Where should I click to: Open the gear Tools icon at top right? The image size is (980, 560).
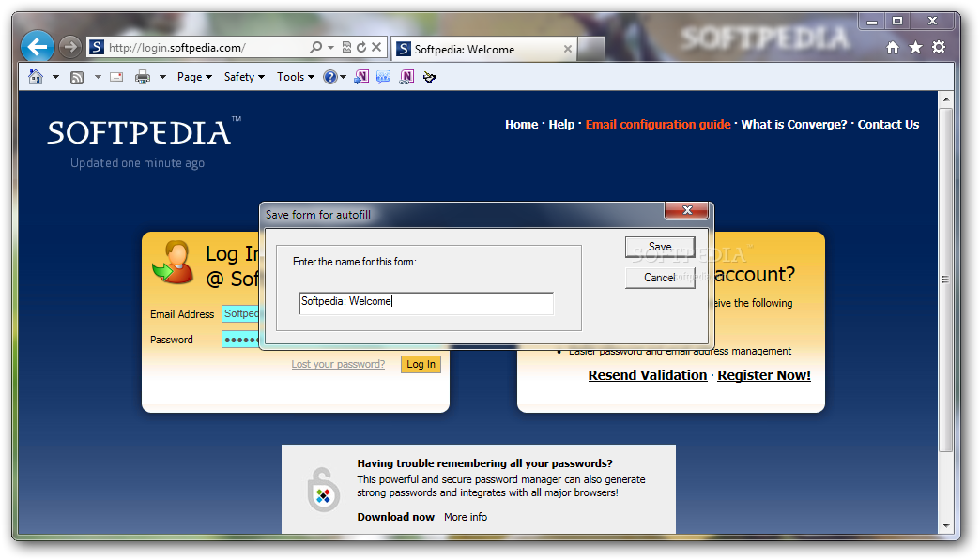pyautogui.click(x=939, y=47)
